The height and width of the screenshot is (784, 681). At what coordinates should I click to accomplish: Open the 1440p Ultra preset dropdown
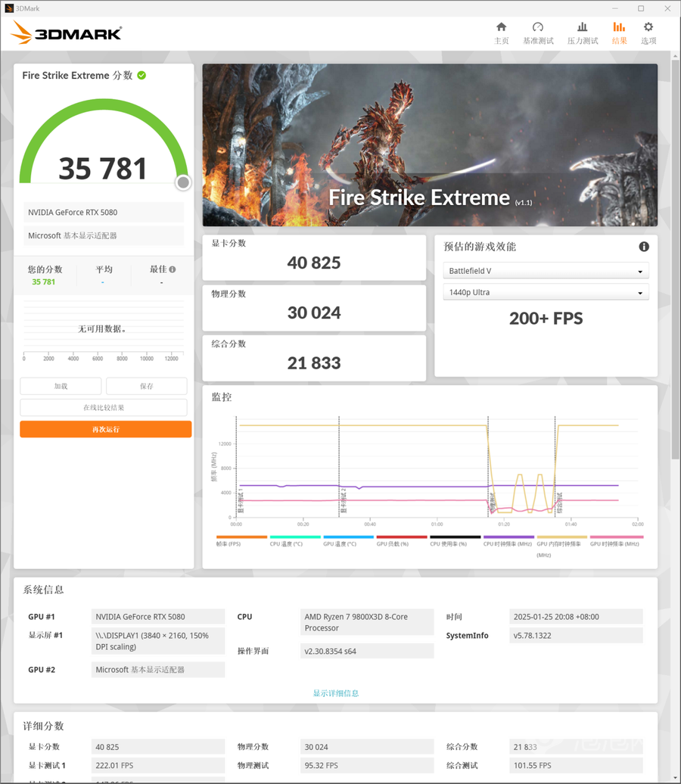point(546,292)
